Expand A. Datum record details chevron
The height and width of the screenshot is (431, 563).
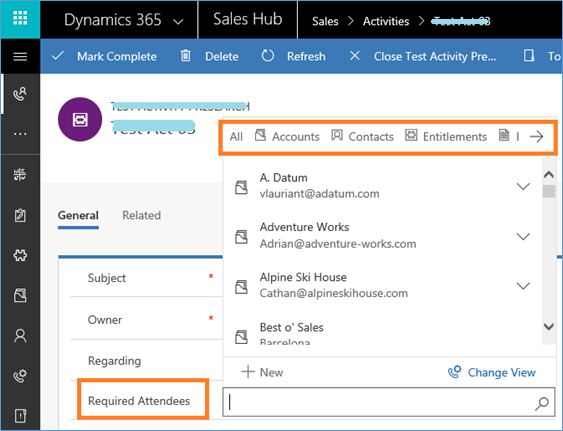(x=523, y=186)
